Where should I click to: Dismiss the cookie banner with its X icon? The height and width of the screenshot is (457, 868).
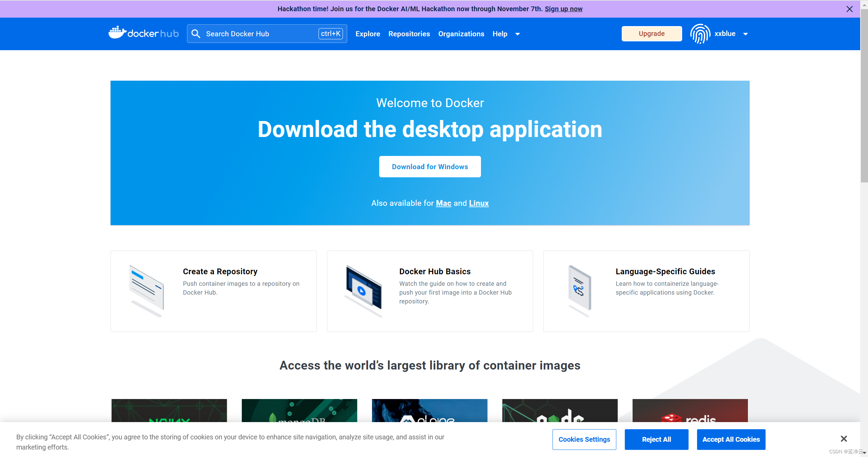click(x=844, y=439)
